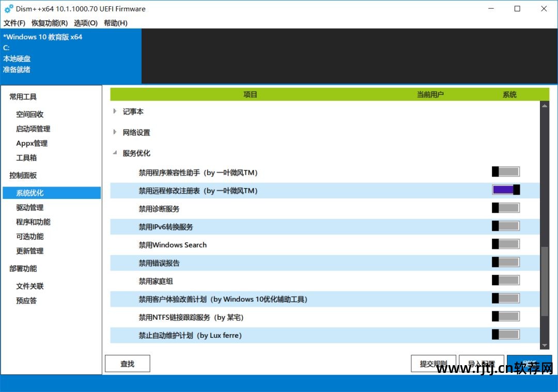Enable the 禁用诊断服务 toggle
Screen dimensions: 558x392
506,208
